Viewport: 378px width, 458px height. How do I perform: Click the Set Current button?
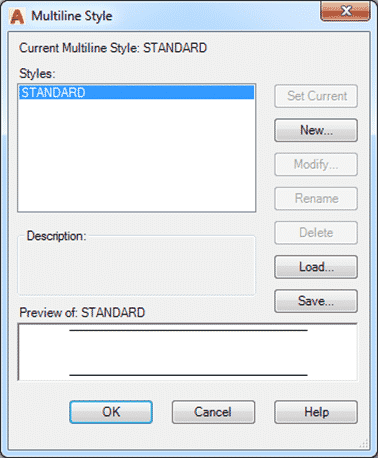316,96
